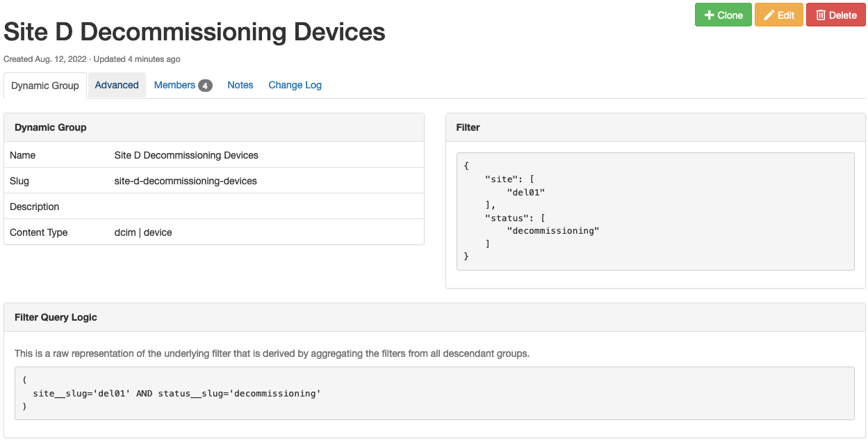Click the pencil icon on the Edit button
The width and height of the screenshot is (868, 441).
(x=769, y=15)
